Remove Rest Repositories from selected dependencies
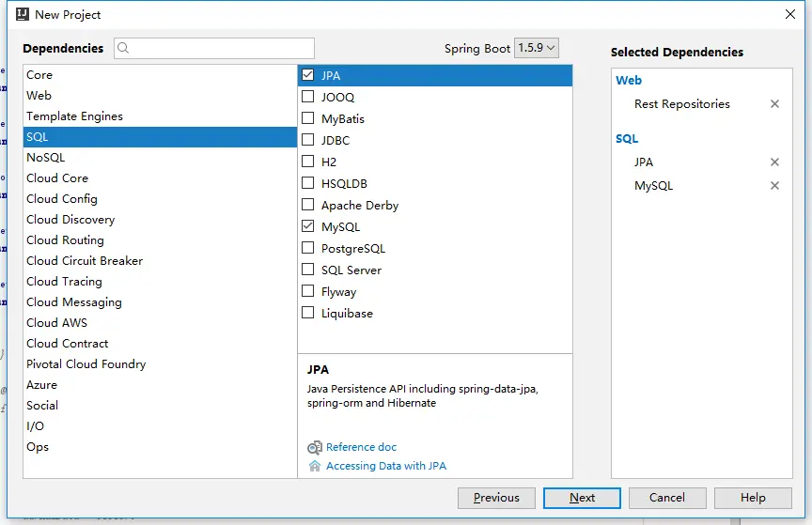Image resolution: width=812 pixels, height=525 pixels. [774, 104]
